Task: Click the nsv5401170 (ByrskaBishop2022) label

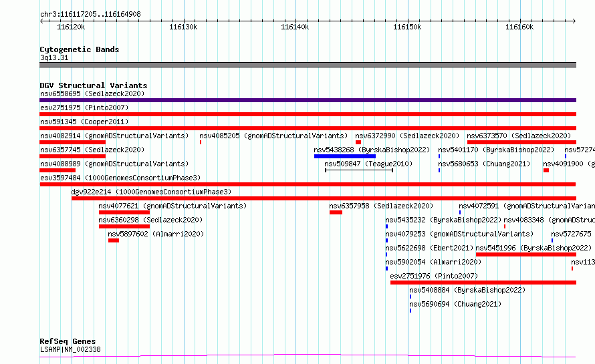Action: [496, 150]
